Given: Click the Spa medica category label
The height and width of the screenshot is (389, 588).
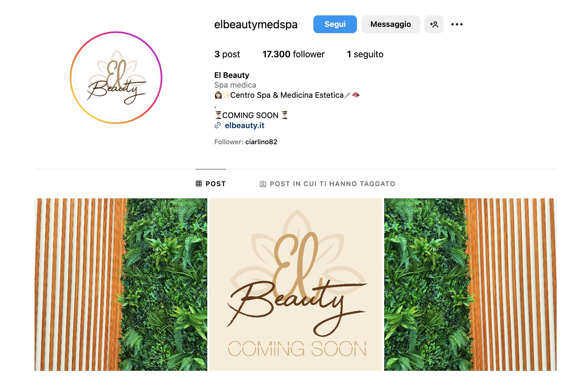Looking at the screenshot, I should (x=235, y=85).
